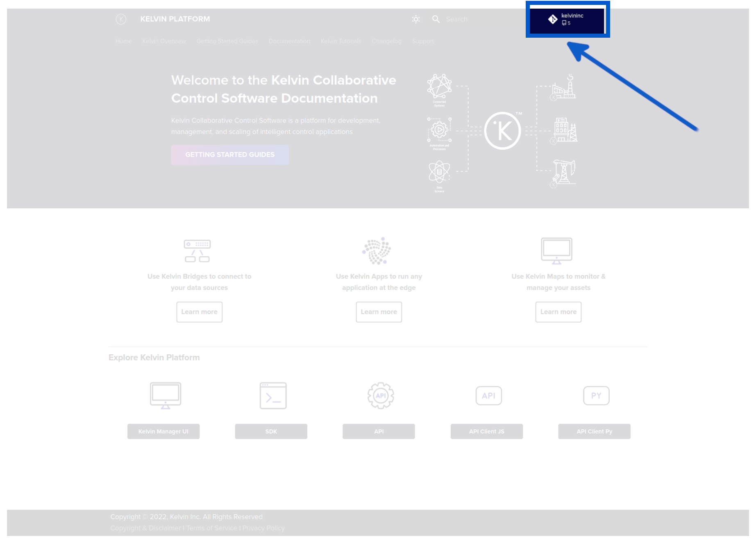The width and height of the screenshot is (756, 538).
Task: Click the Kelvin Platform logo icon
Action: (121, 19)
